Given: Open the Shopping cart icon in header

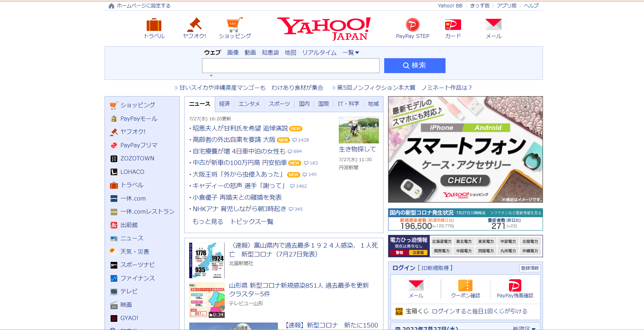Looking at the screenshot, I should click(x=235, y=24).
